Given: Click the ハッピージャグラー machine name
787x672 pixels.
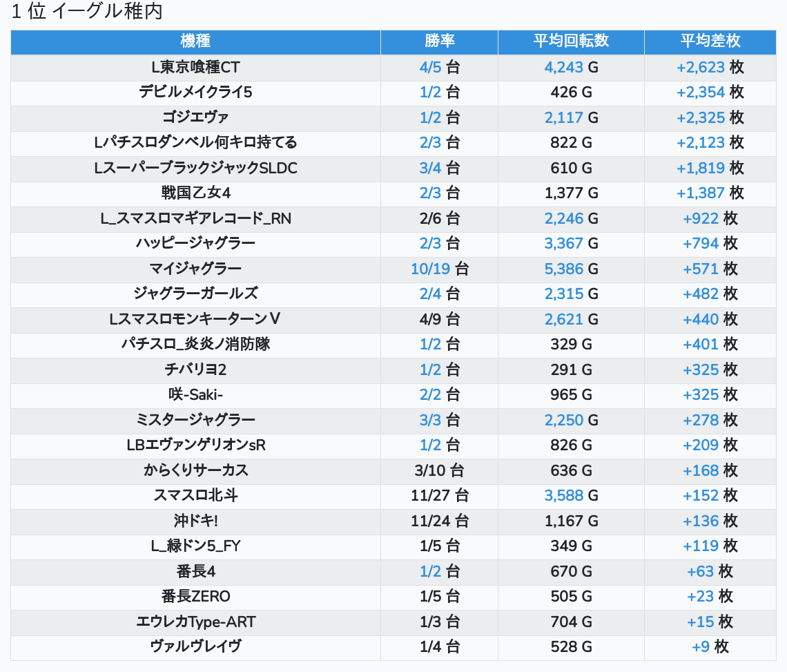Looking at the screenshot, I should pyautogui.click(x=195, y=244).
